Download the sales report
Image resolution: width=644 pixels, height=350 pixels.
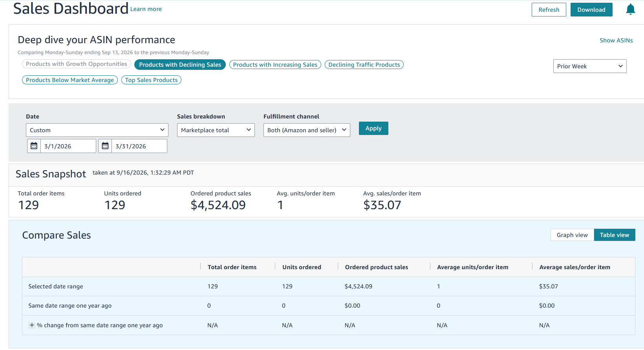(591, 10)
